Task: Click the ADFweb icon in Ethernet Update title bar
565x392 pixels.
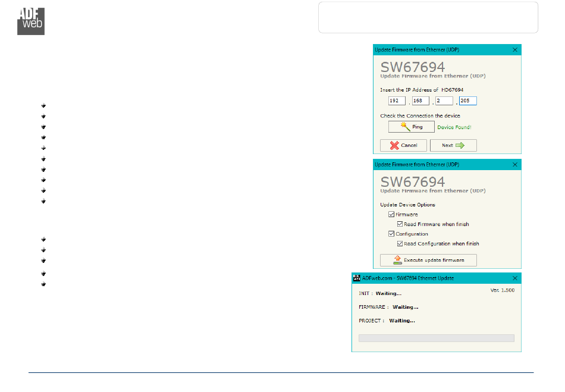Action: (357, 278)
